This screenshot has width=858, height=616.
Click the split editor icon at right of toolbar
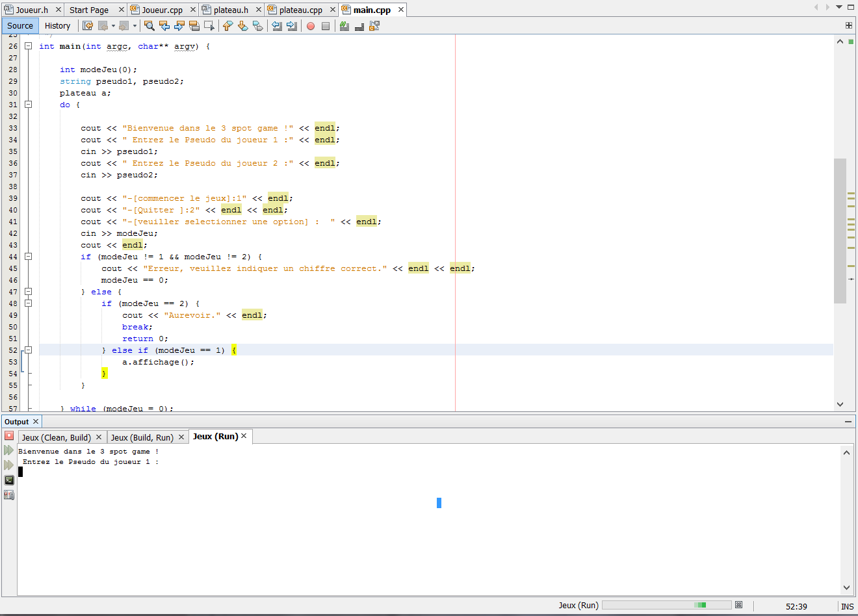[x=849, y=25]
